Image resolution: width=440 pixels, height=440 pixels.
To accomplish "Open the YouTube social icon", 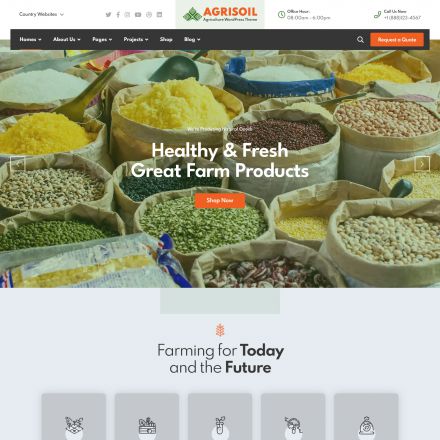I will [x=138, y=15].
